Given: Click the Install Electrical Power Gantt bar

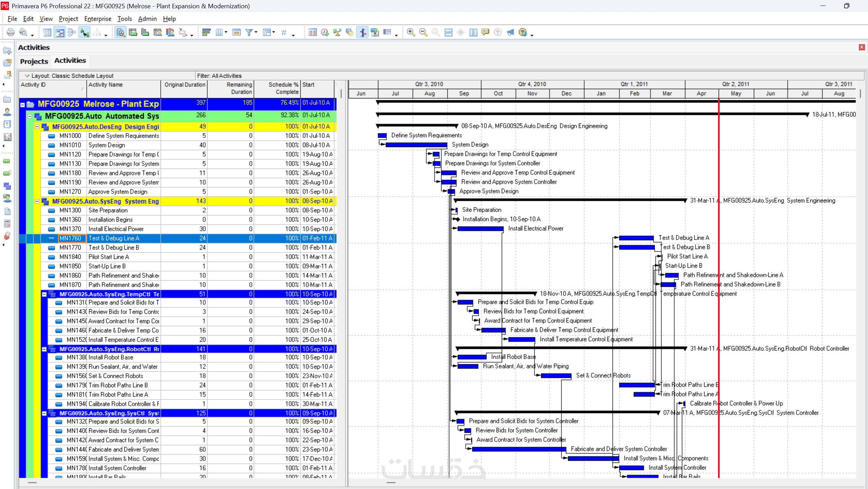Looking at the screenshot, I should point(480,228).
